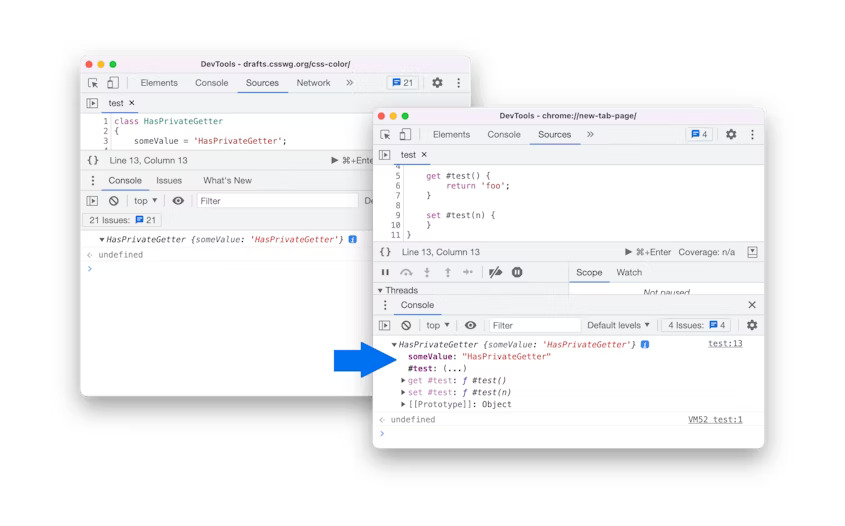Collapse the Threads section
The width and height of the screenshot is (845, 526).
(x=380, y=290)
